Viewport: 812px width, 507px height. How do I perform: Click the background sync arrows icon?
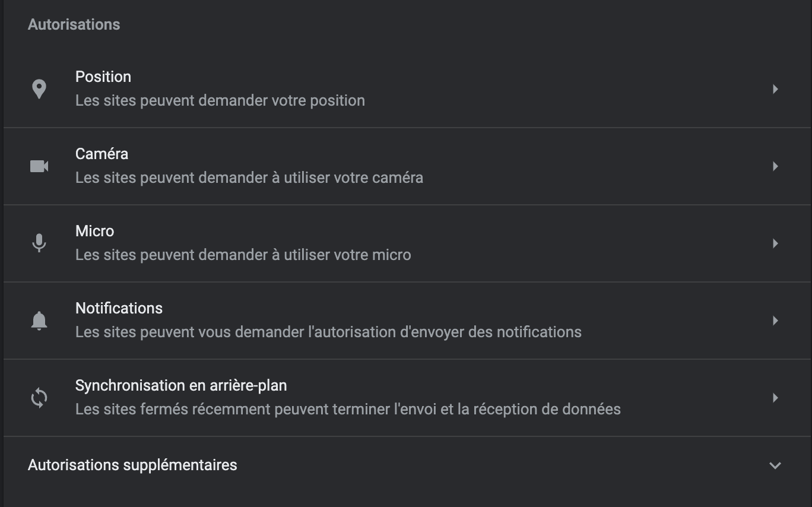point(39,398)
